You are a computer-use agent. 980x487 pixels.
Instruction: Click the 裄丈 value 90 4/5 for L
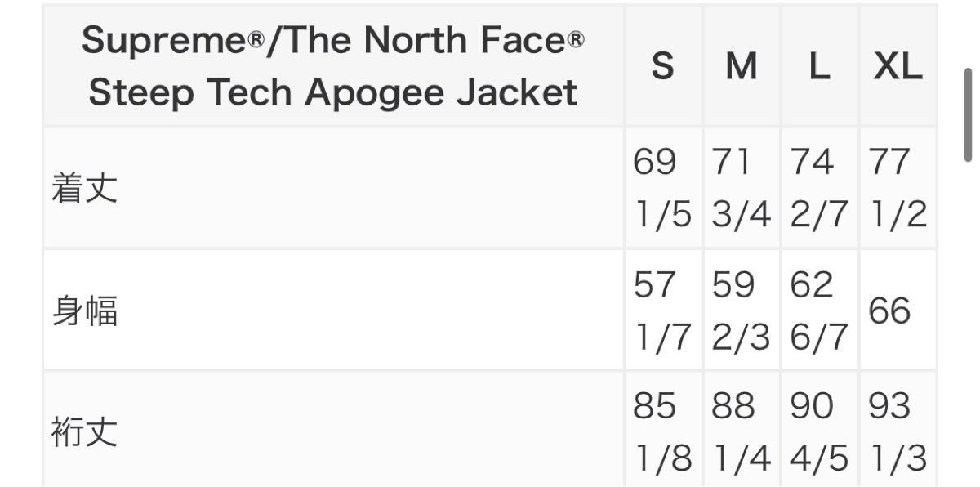819,432
